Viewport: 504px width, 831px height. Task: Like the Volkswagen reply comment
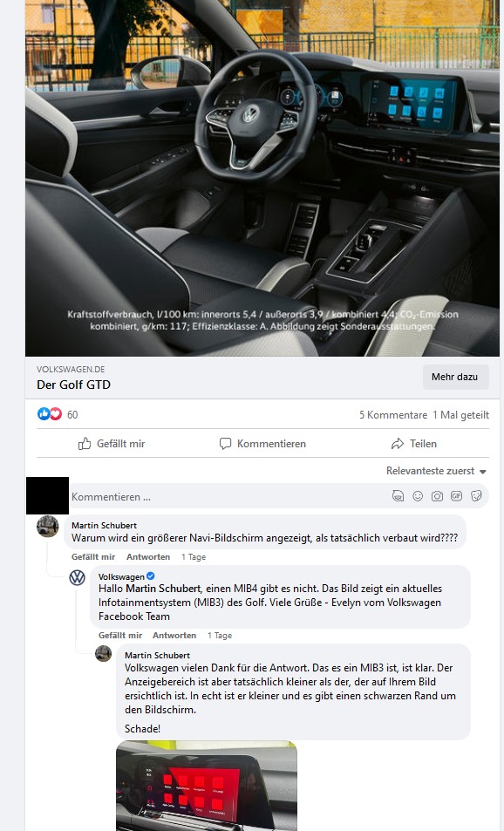120,635
